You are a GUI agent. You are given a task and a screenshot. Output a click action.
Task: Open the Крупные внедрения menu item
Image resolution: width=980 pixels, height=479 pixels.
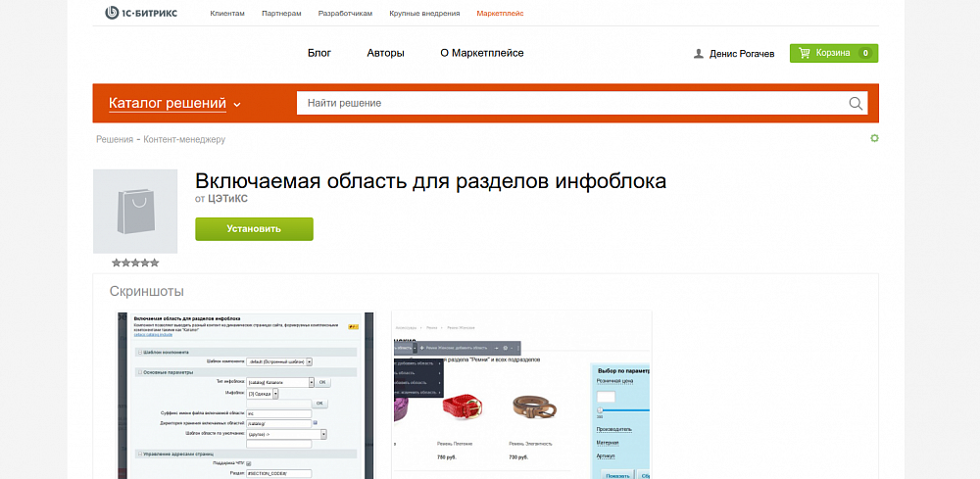[x=424, y=13]
